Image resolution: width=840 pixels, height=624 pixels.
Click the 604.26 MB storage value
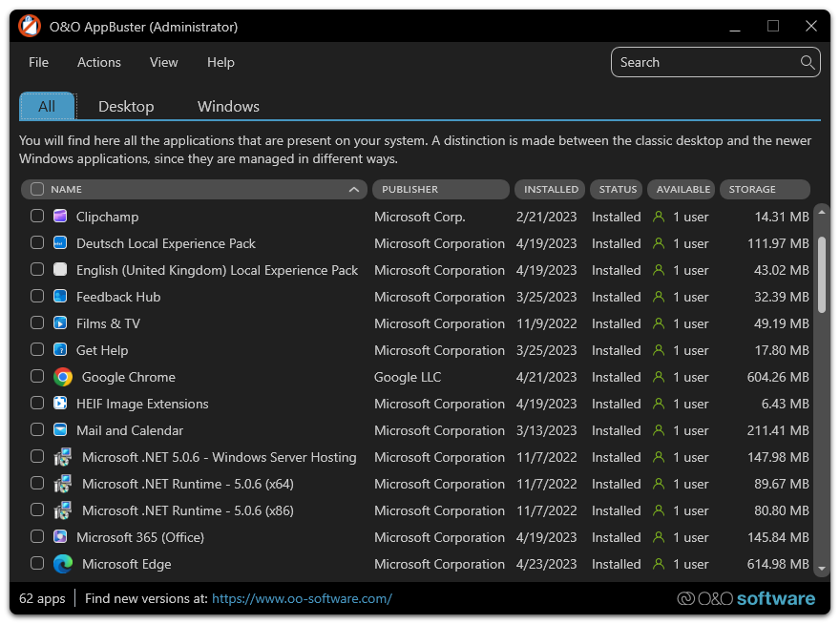pos(778,377)
